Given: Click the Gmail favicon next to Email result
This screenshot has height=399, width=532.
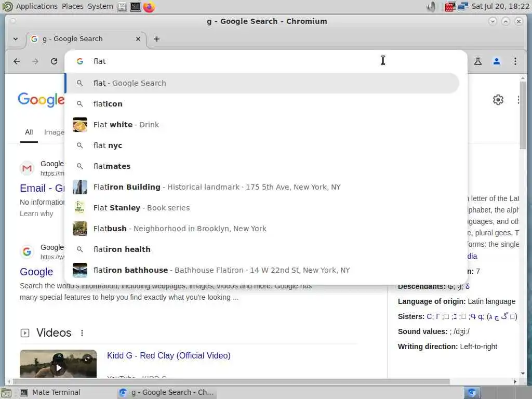Looking at the screenshot, I should coord(27,168).
